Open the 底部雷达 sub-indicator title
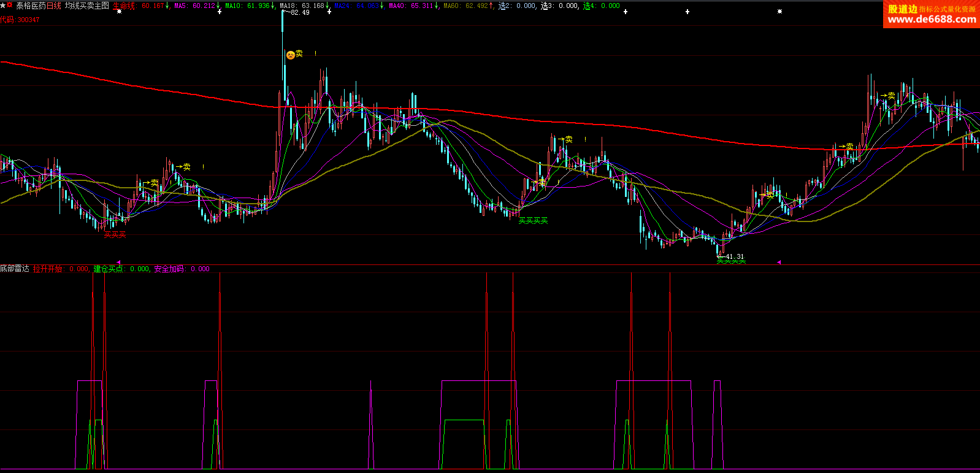 [15, 269]
